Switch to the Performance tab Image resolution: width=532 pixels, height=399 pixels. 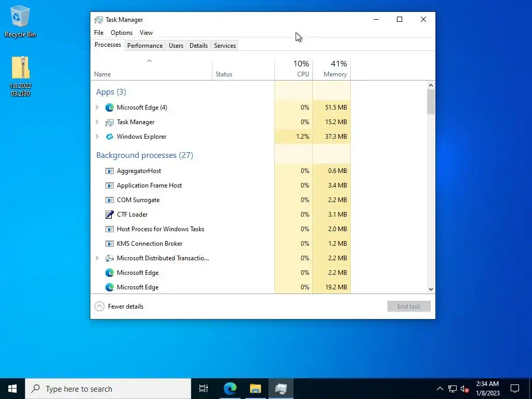[145, 46]
